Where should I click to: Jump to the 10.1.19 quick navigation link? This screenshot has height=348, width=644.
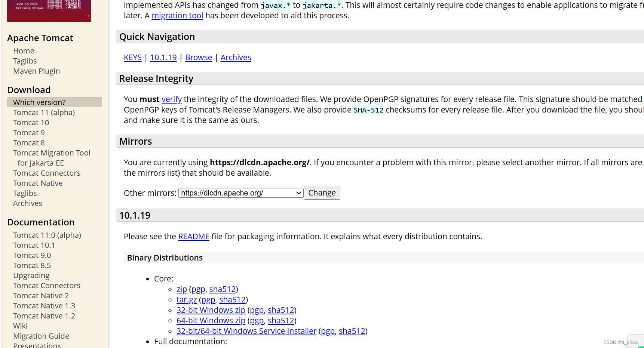pos(163,58)
